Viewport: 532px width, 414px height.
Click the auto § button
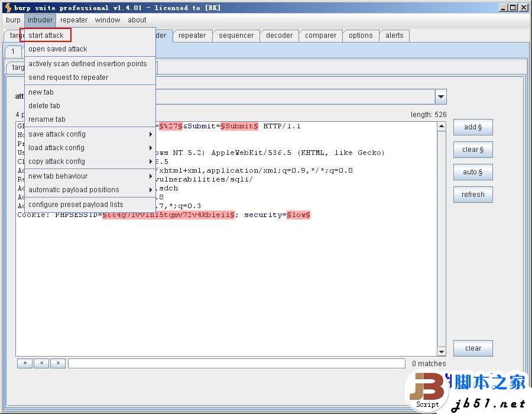(x=473, y=172)
